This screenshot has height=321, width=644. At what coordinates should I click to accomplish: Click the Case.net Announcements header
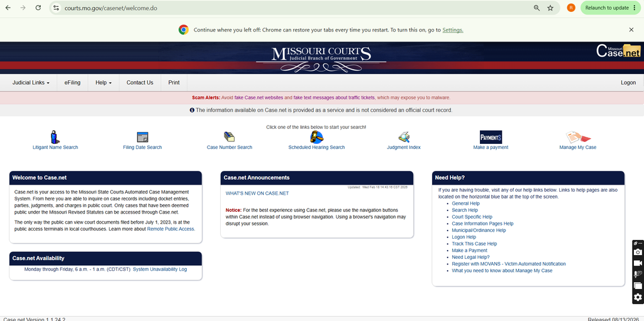tap(317, 178)
